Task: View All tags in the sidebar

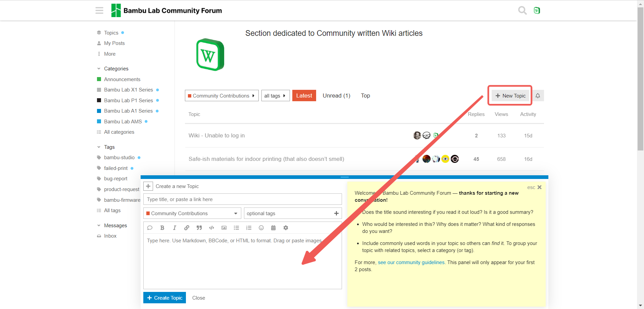Action: click(x=109, y=210)
